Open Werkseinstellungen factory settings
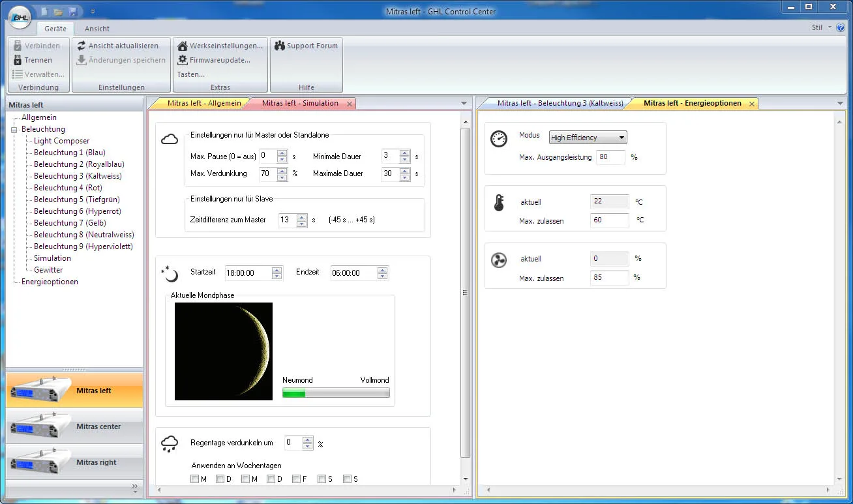 (x=220, y=46)
